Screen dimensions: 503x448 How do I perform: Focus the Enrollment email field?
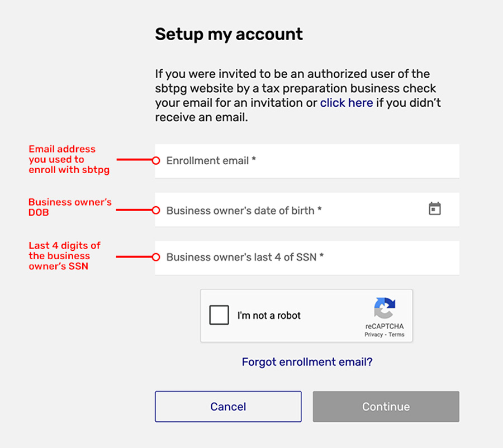(307, 161)
